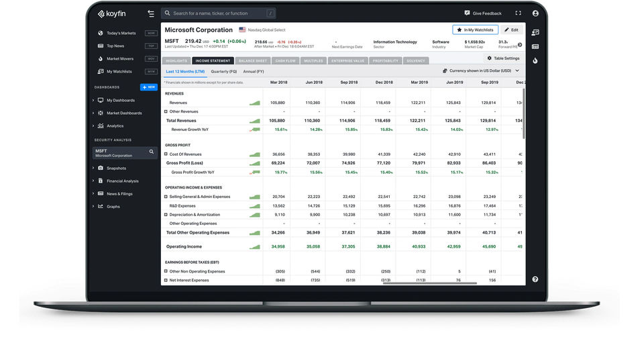644x343 pixels.
Task: Switch to Solvency tab
Action: pyautogui.click(x=416, y=61)
